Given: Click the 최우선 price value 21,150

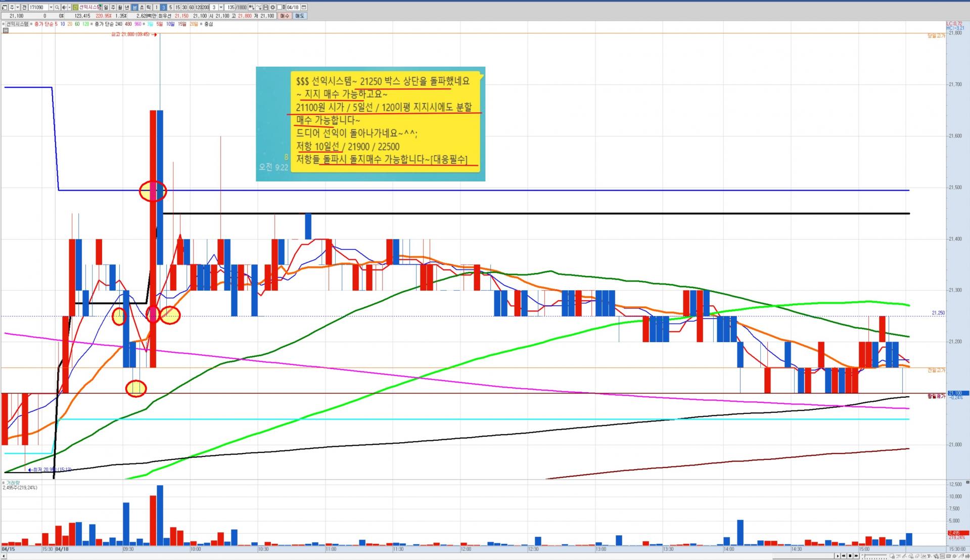Looking at the screenshot, I should pos(181,16).
